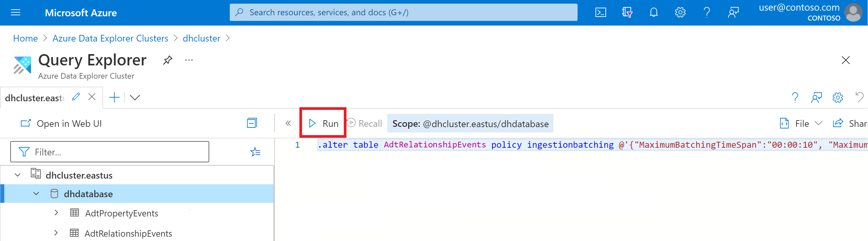Open the more options ellipsis beside Query Explorer
The width and height of the screenshot is (868, 241).
pos(189,60)
